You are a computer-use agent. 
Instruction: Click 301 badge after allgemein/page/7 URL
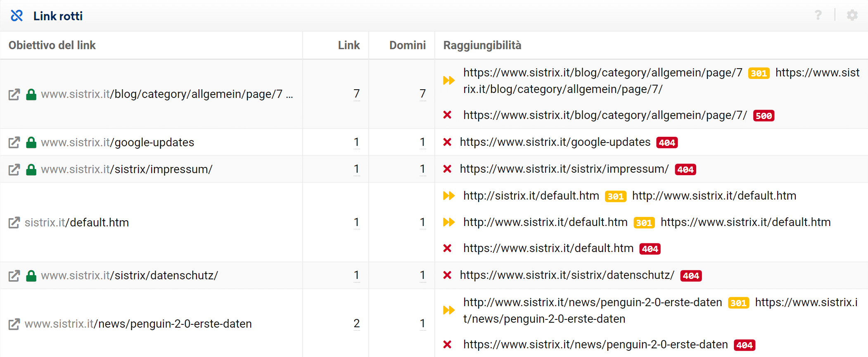click(x=759, y=73)
